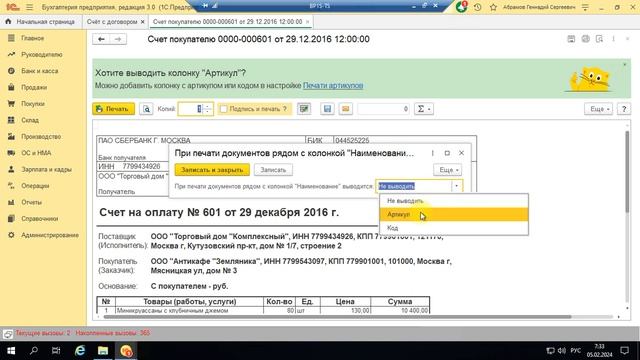Switch to the Счёт с договором tab

[112, 22]
